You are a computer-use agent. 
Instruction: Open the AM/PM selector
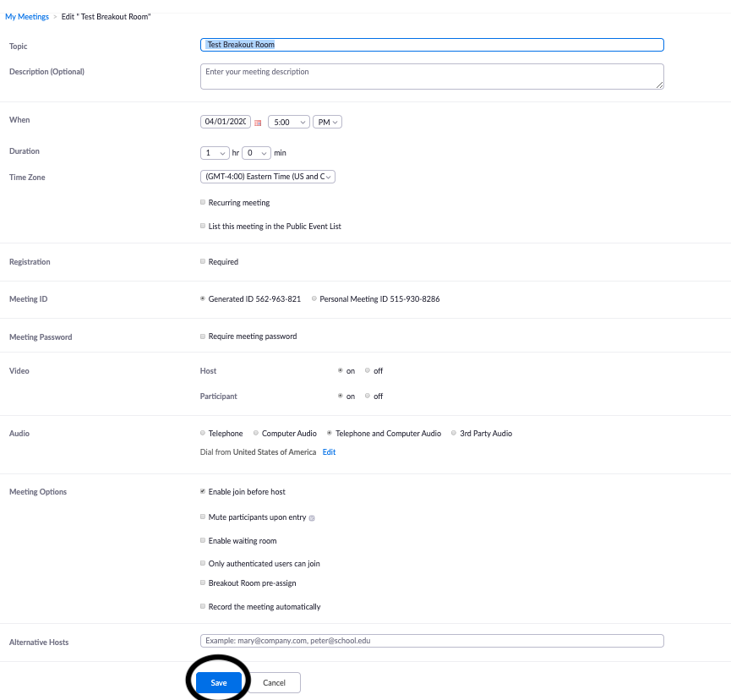[x=327, y=123]
